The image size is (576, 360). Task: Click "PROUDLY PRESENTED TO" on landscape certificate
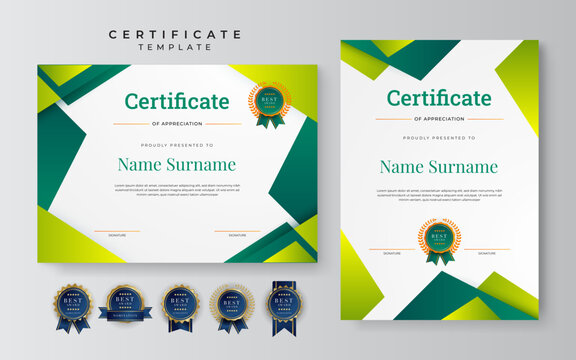177,145
